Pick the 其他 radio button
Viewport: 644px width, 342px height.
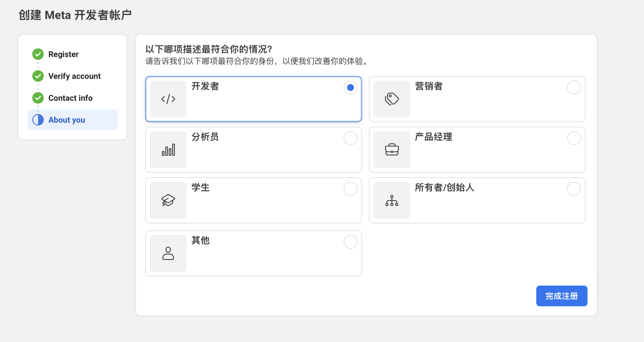350,242
